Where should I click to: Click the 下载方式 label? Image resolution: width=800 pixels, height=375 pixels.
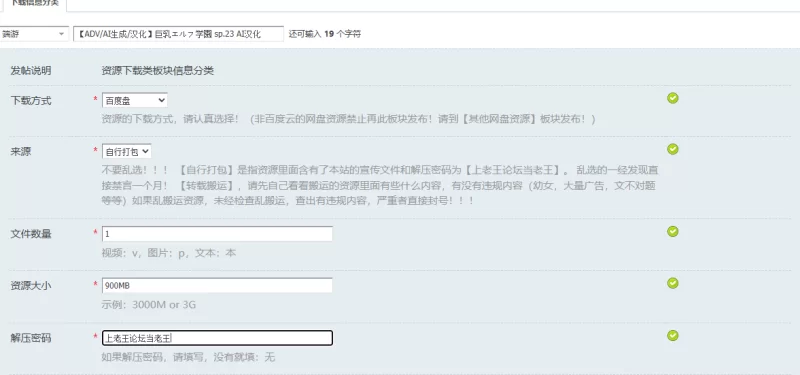pyautogui.click(x=31, y=101)
